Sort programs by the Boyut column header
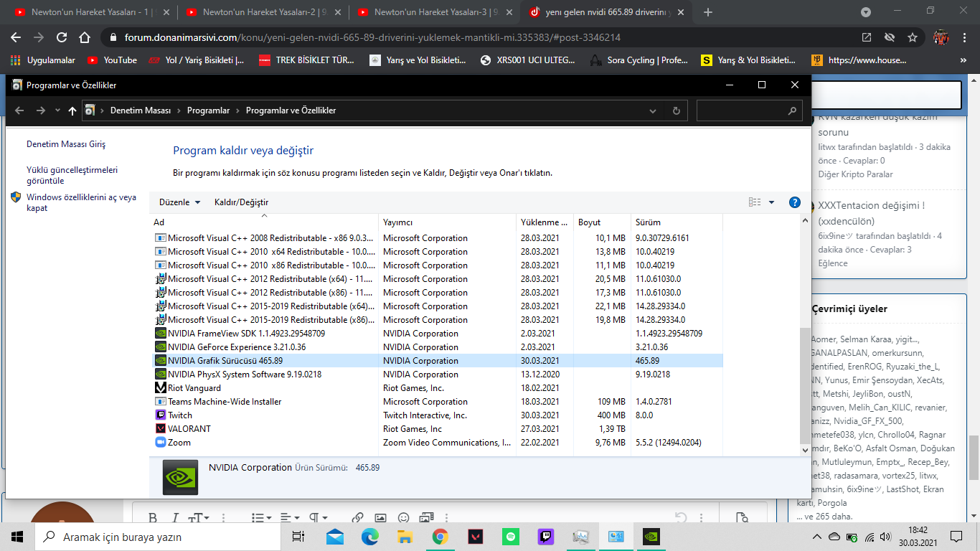This screenshot has width=980, height=551. tap(602, 222)
